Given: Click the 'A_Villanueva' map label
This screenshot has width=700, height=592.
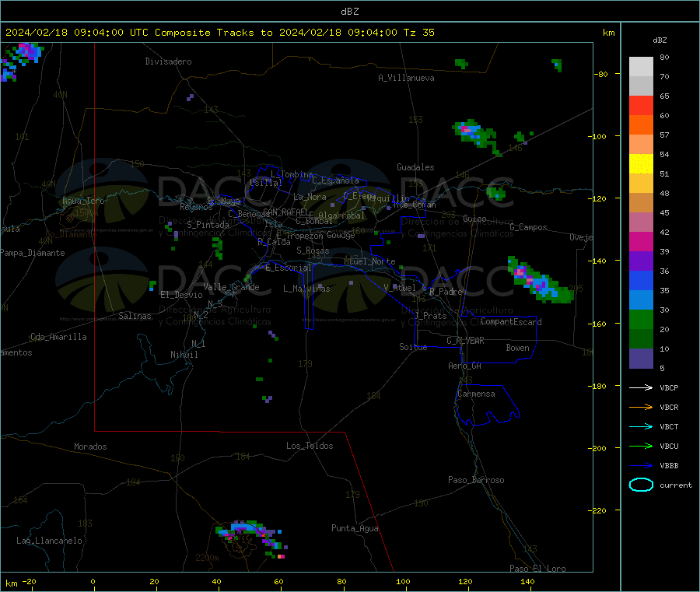Looking at the screenshot, I should pos(406,78).
